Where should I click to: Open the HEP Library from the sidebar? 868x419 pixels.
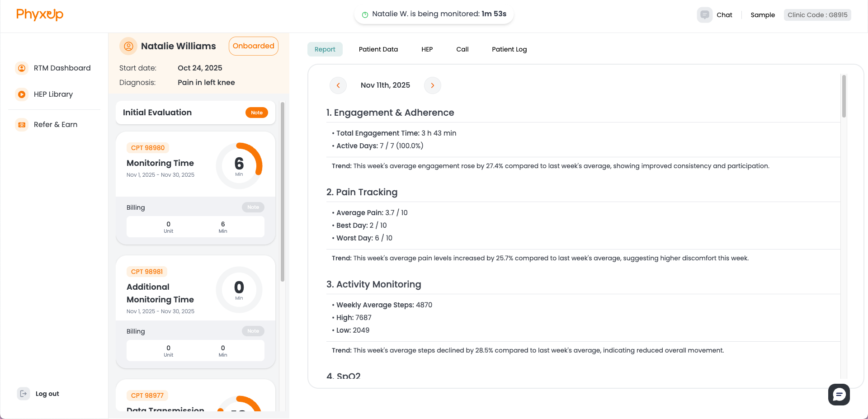(x=53, y=94)
